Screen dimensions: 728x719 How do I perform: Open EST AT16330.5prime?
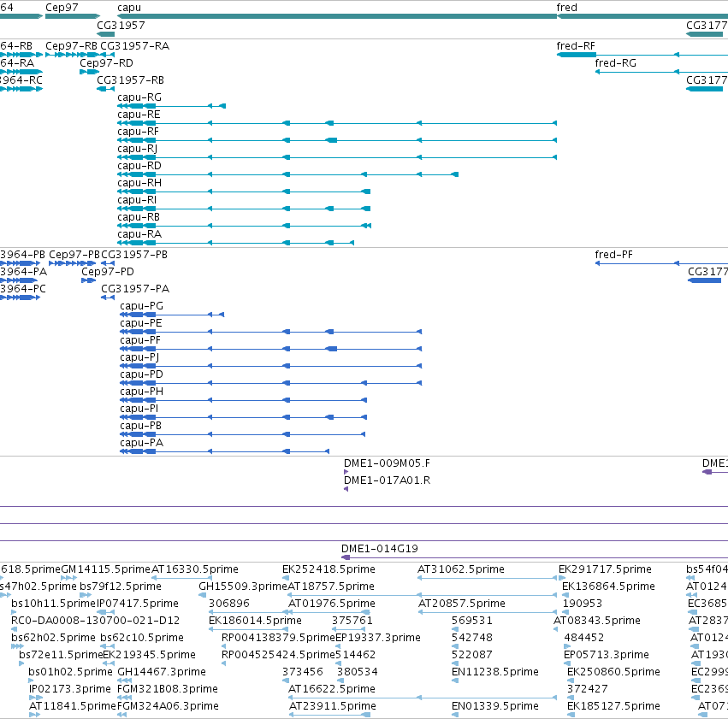click(195, 569)
